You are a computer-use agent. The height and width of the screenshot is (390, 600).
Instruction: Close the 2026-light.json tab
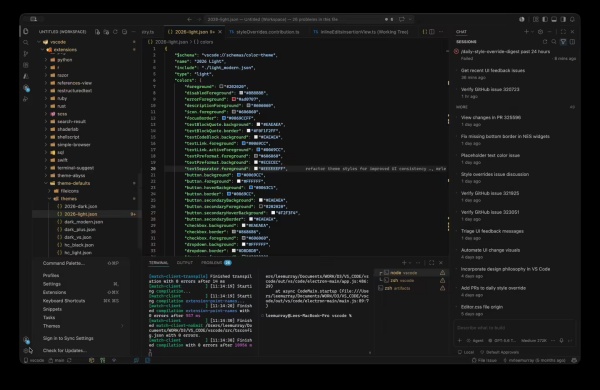tap(220, 32)
